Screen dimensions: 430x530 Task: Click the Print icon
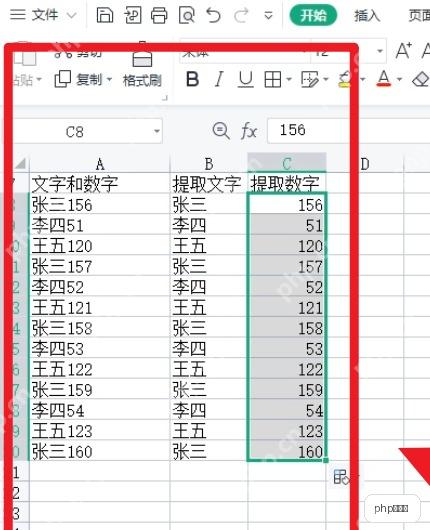(159, 16)
